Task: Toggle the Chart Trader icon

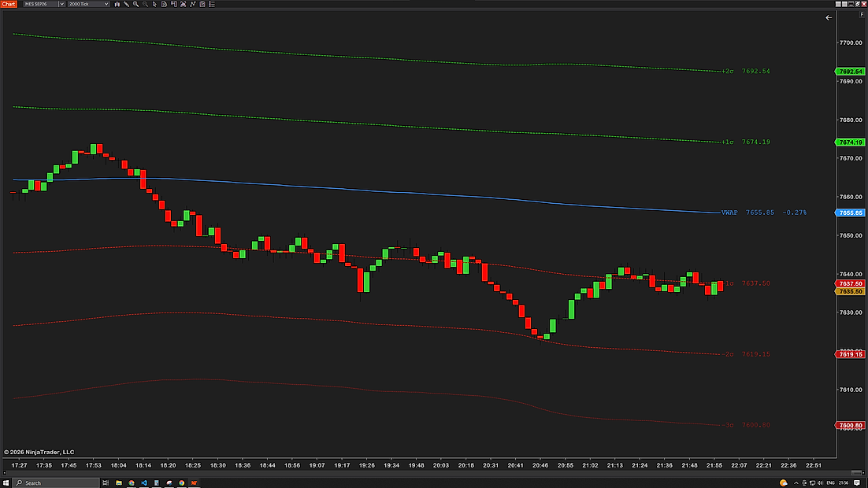Action: pyautogui.click(x=174, y=4)
